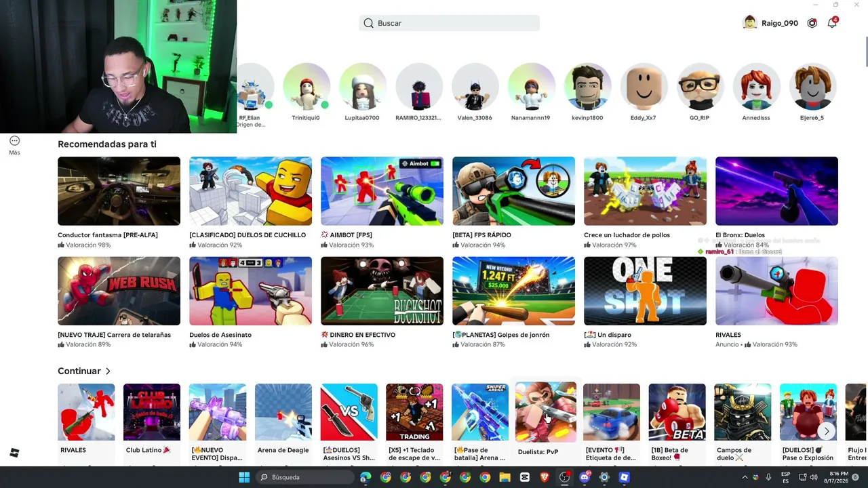868x488 pixels.
Task: Open friend Trinitiqui0's avatar
Action: coord(306,86)
